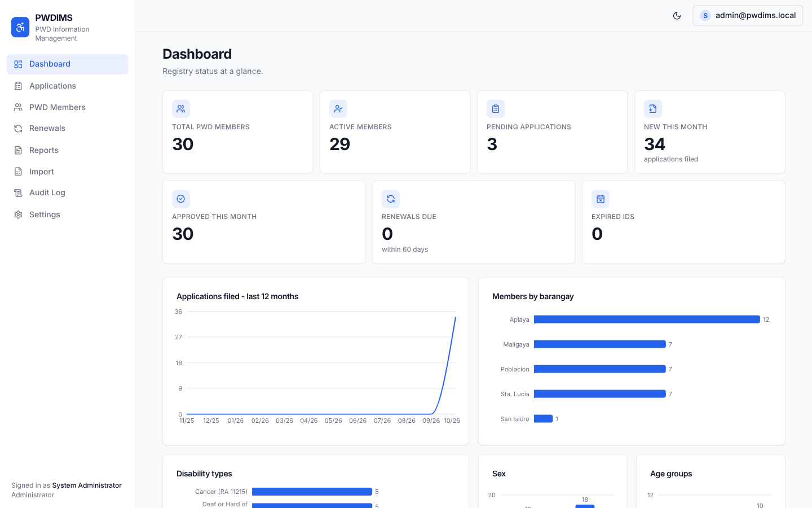
Task: Click the Pending Applications card icon
Action: (x=496, y=109)
